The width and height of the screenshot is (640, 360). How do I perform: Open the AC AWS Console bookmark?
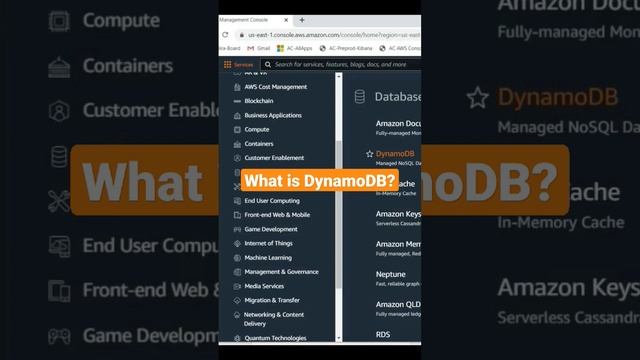tap(400, 49)
